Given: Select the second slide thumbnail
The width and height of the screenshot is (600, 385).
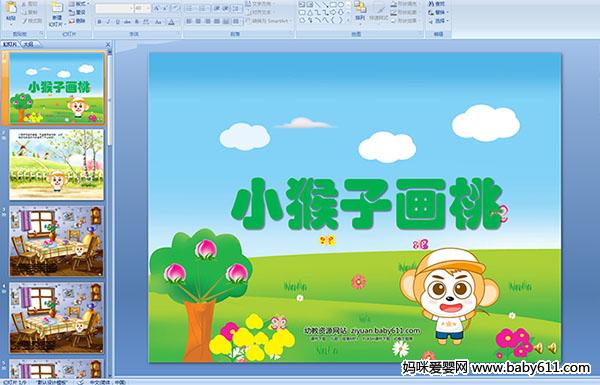Looking at the screenshot, I should pyautogui.click(x=56, y=164).
